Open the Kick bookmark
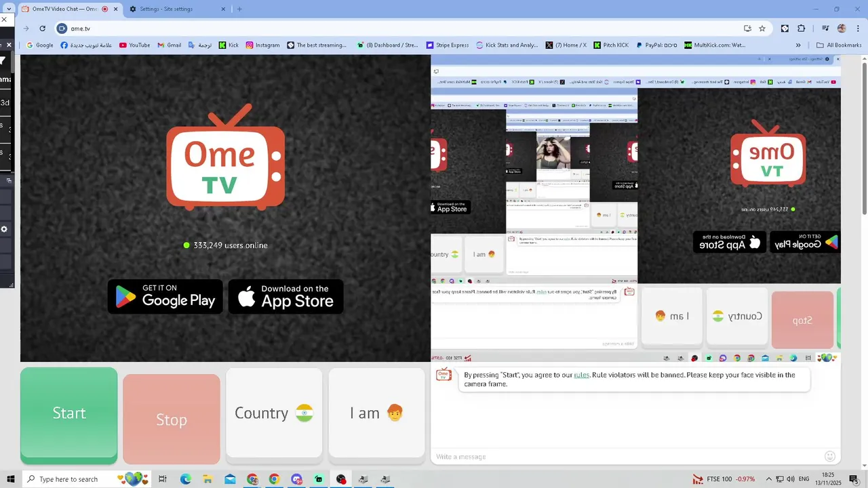The height and width of the screenshot is (488, 868). pyautogui.click(x=229, y=45)
